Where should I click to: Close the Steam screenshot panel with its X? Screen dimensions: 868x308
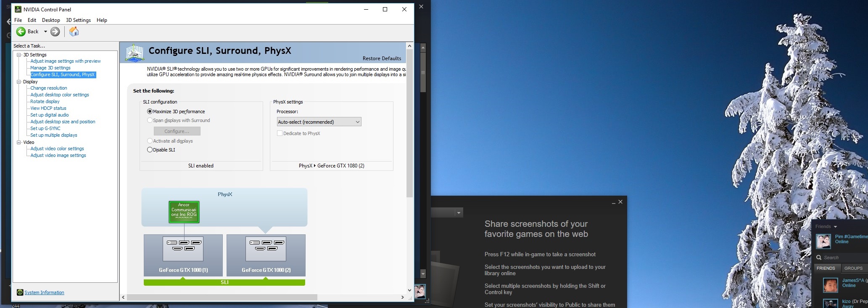[x=620, y=202]
